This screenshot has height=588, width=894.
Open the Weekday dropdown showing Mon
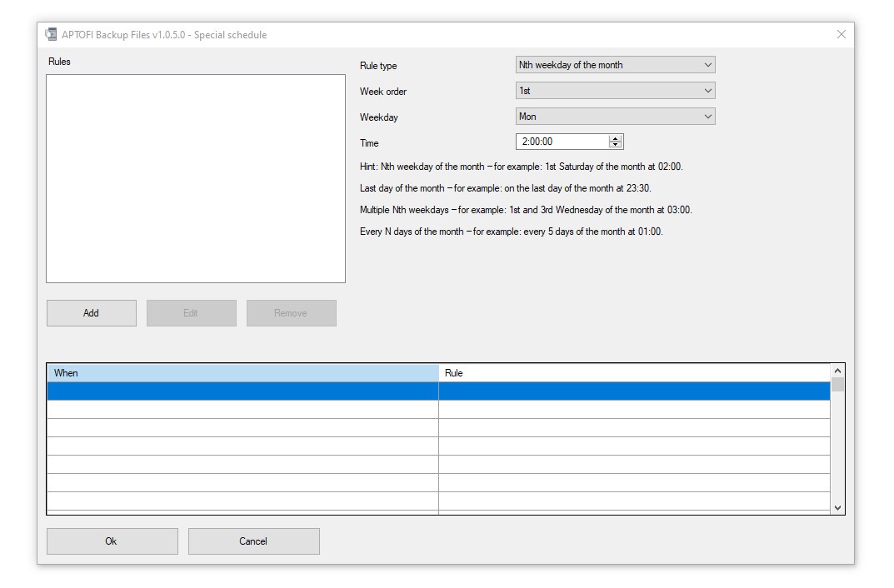tap(616, 117)
